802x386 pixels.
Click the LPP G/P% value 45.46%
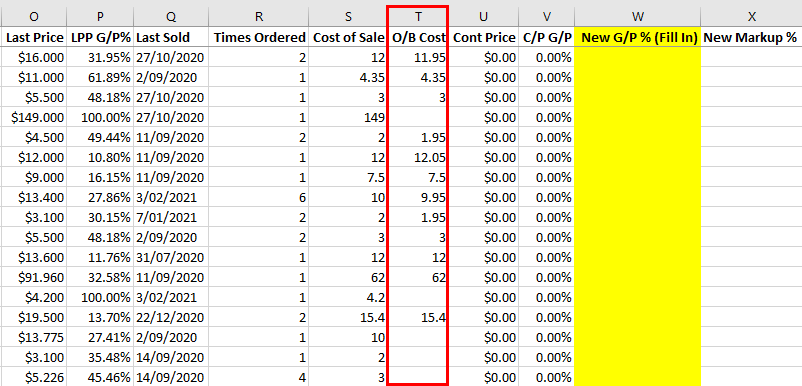100,378
